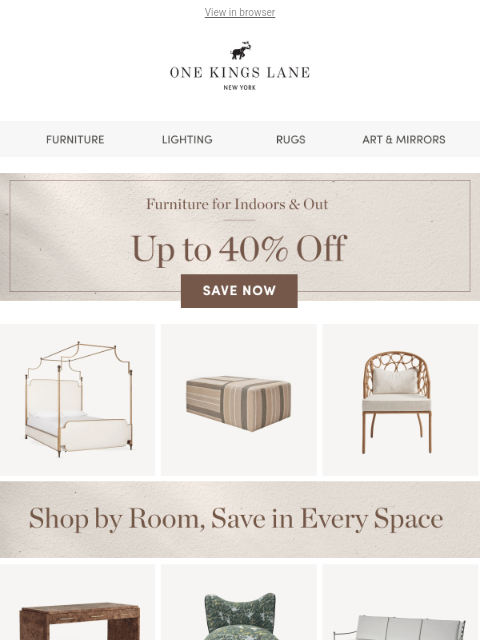Select the Rugs menu item
This screenshot has height=640, width=480.
(x=291, y=140)
